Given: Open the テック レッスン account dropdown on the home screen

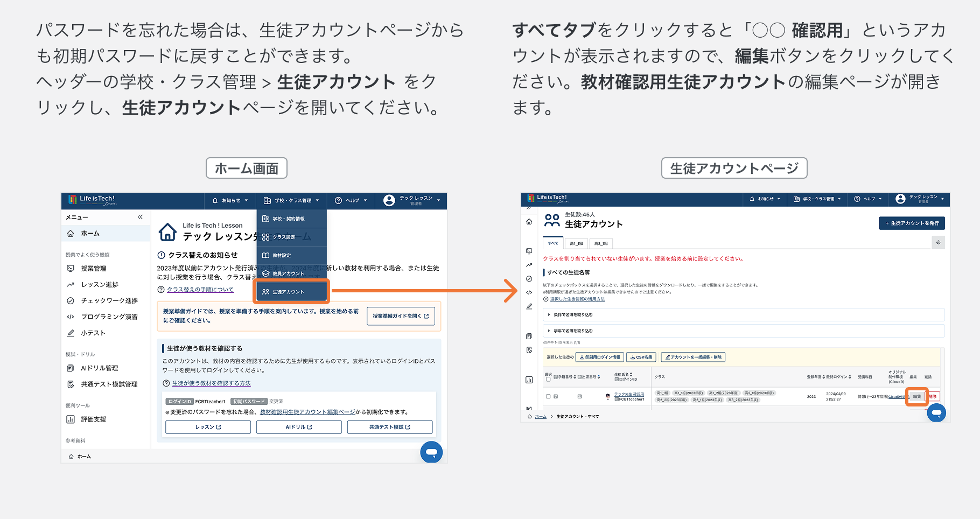Looking at the screenshot, I should 412,200.
